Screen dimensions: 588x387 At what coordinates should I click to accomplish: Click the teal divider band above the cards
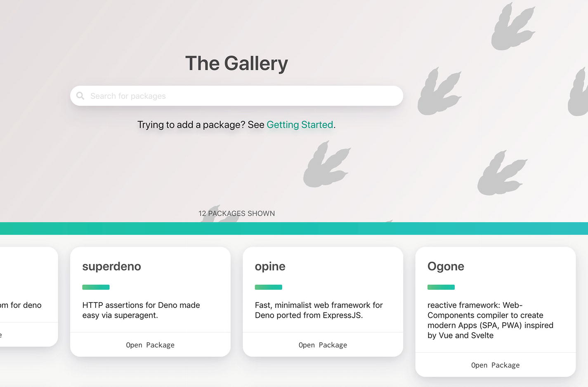point(294,228)
